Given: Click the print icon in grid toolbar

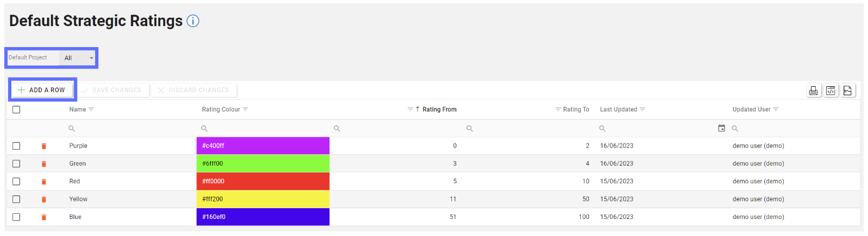Looking at the screenshot, I should 814,91.
